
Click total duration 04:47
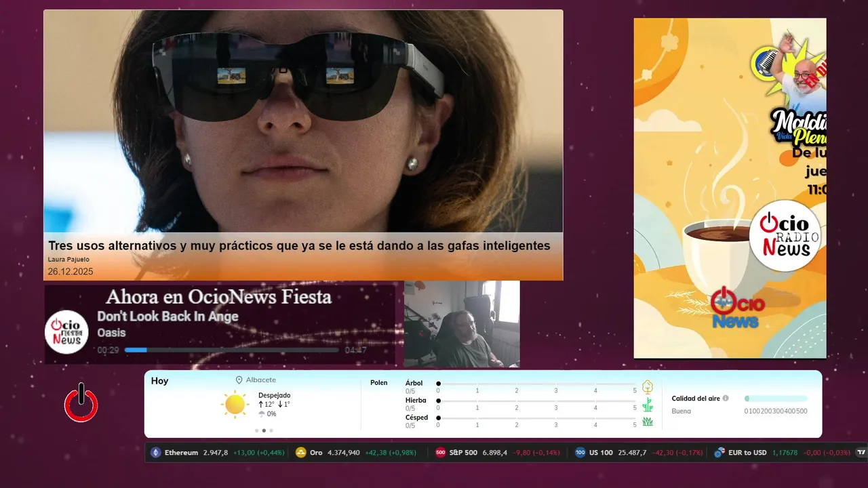[x=355, y=350]
